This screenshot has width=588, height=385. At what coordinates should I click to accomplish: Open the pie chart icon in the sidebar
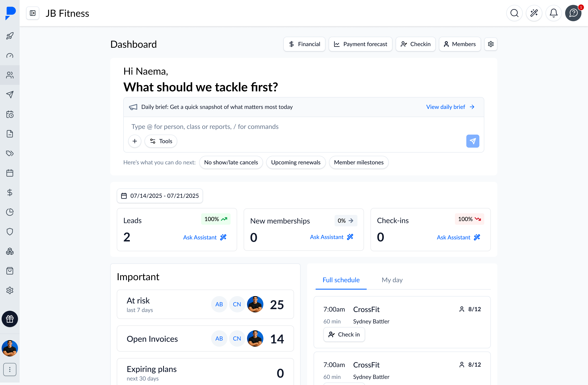10,212
